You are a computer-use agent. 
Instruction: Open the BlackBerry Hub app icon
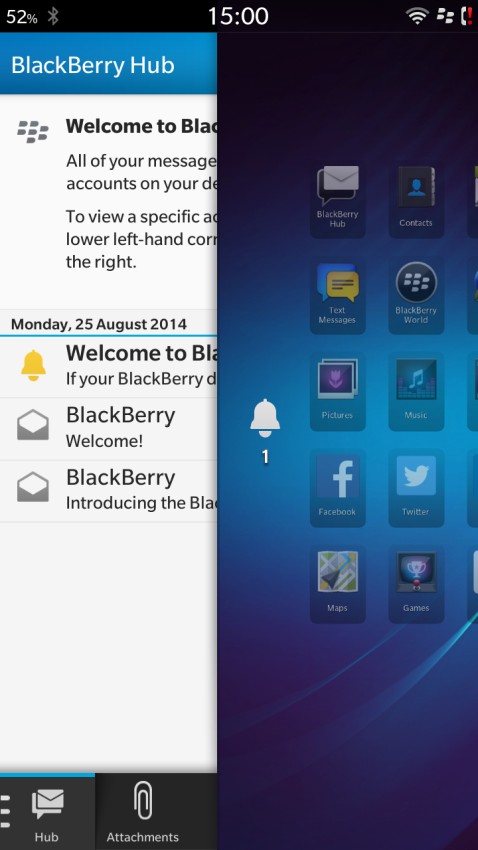click(337, 199)
